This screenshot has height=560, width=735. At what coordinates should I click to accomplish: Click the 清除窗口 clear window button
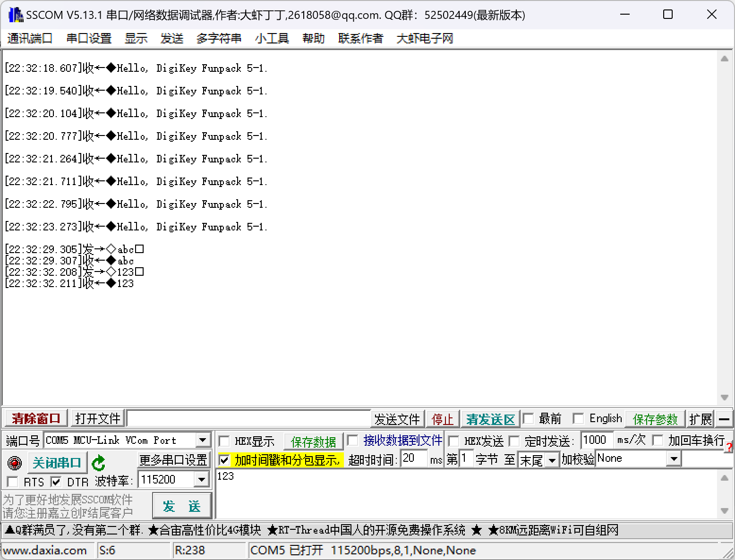tap(36, 419)
